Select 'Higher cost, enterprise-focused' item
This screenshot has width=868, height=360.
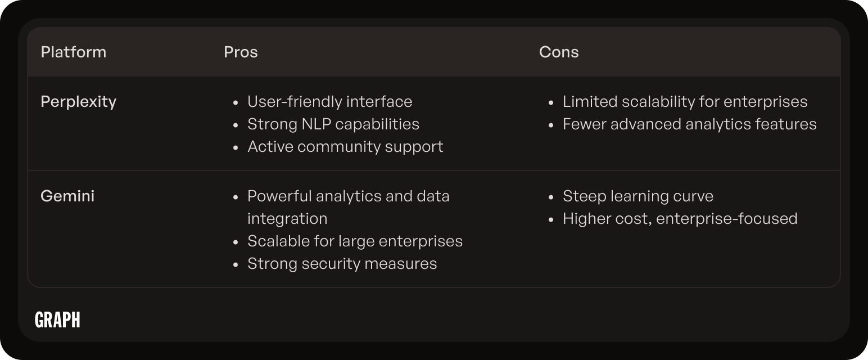point(680,219)
